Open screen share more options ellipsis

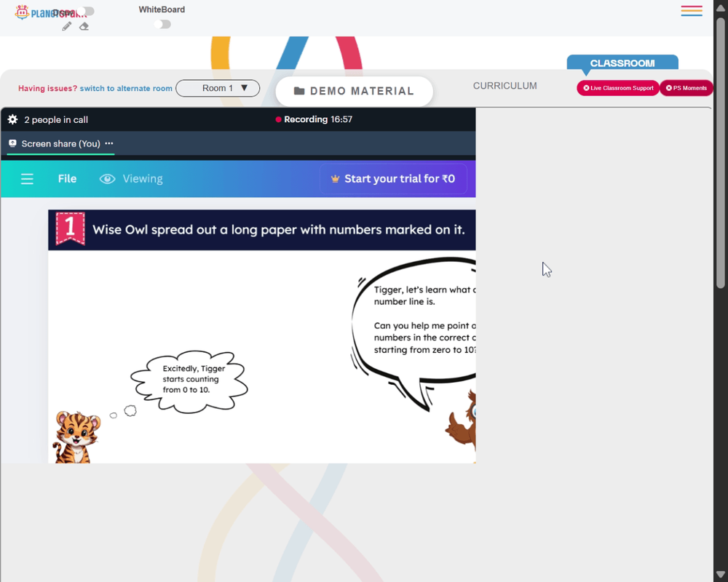109,143
